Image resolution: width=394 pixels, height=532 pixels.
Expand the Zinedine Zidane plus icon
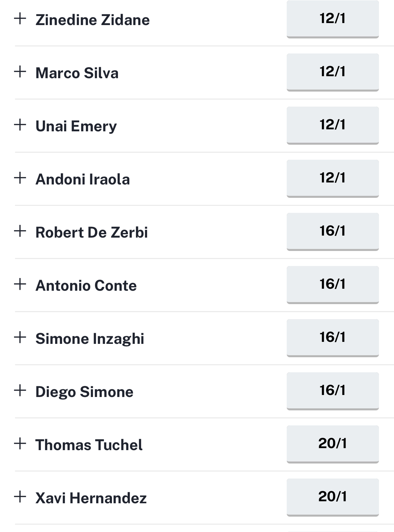click(x=20, y=18)
